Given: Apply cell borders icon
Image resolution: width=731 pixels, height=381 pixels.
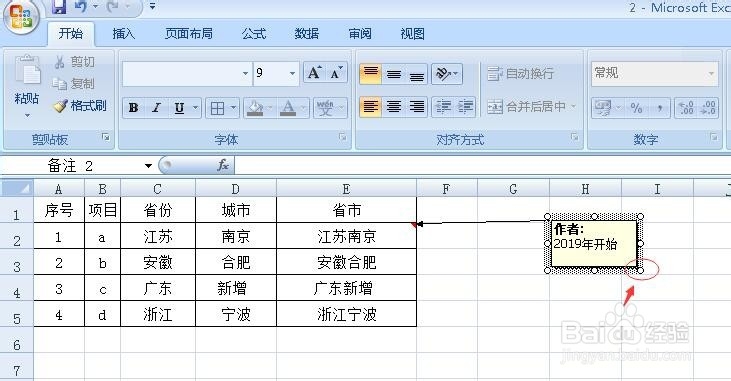Looking at the screenshot, I should pos(217,108).
